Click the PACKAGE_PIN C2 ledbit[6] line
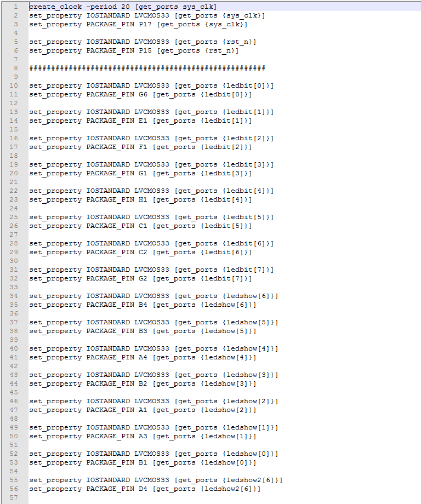The width and height of the screenshot is (421, 504). pos(140,253)
